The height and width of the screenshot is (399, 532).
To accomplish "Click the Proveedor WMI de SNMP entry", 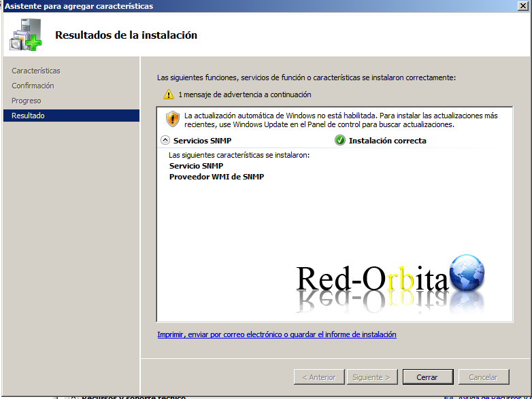I will (216, 177).
